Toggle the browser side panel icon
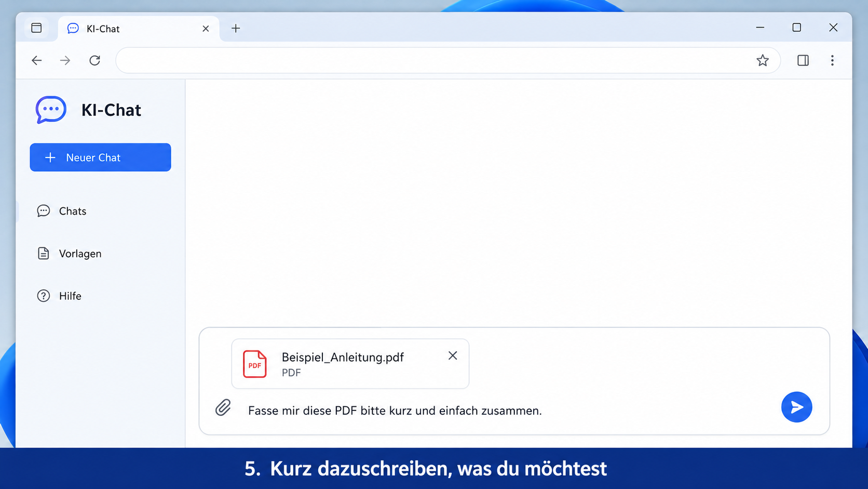868x489 pixels. 803,60
